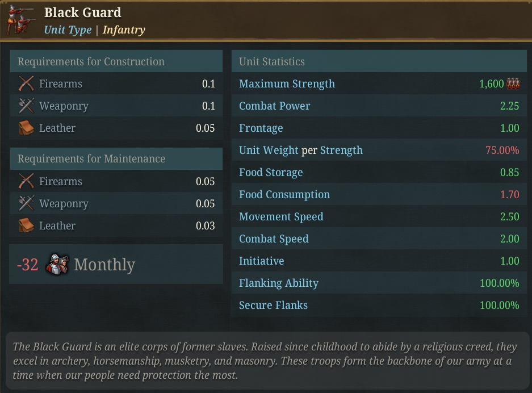The height and width of the screenshot is (393, 532).
Task: Click the Black Guard musketeer unit icon
Action: 21,20
